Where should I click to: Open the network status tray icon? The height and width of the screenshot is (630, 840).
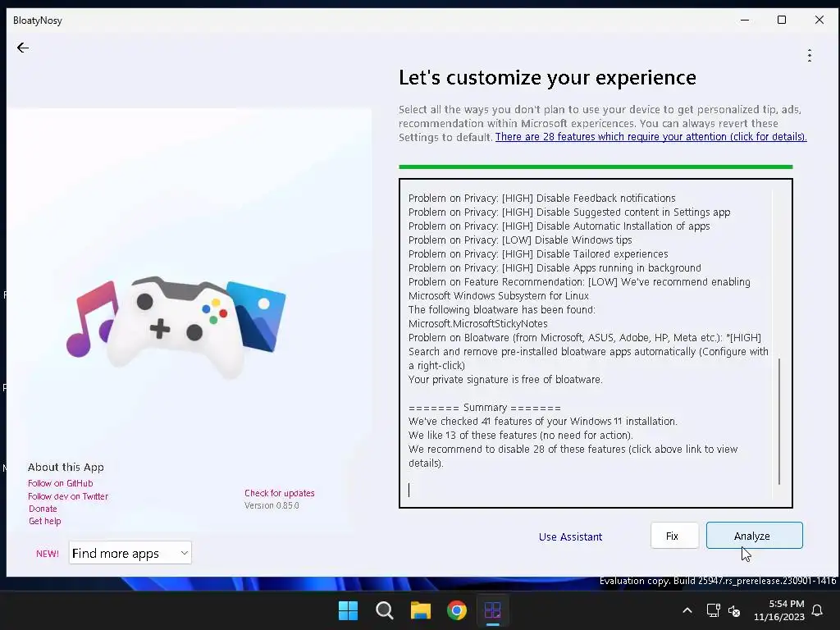click(x=713, y=610)
